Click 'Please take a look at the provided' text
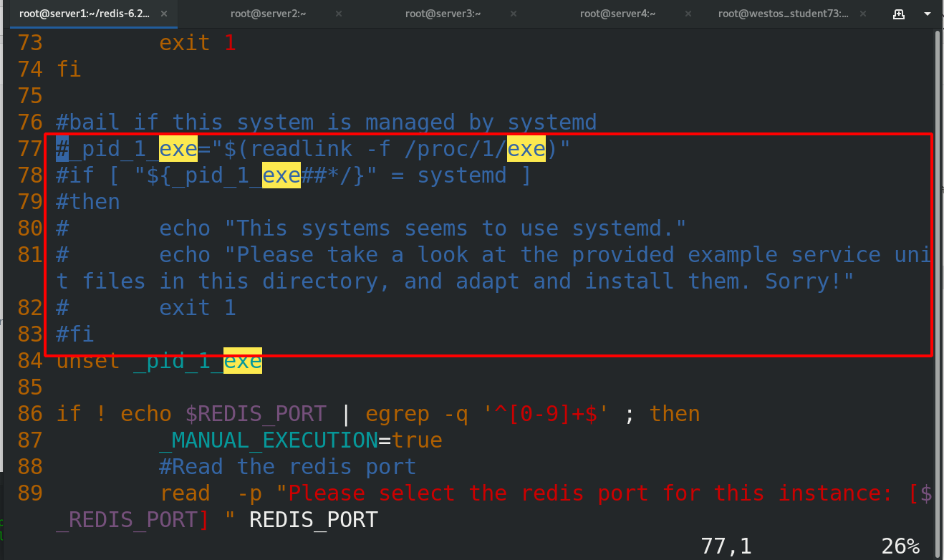The width and height of the screenshot is (944, 560). click(455, 255)
